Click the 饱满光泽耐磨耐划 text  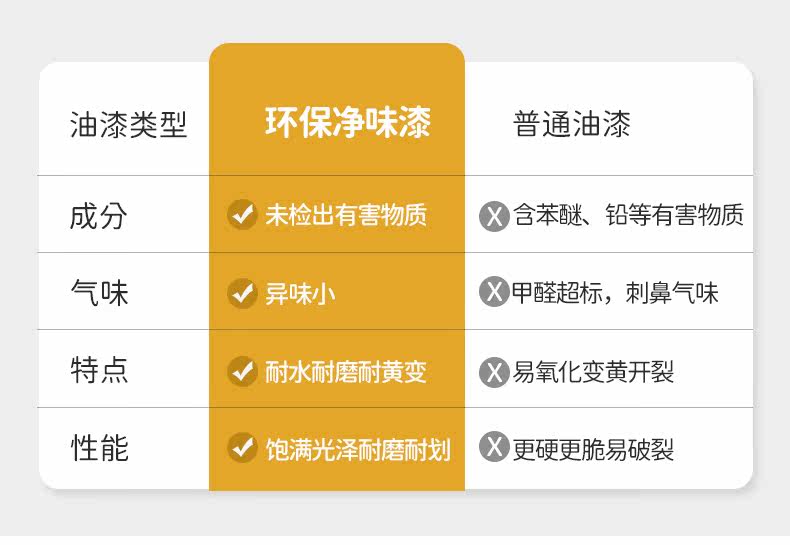(358, 449)
